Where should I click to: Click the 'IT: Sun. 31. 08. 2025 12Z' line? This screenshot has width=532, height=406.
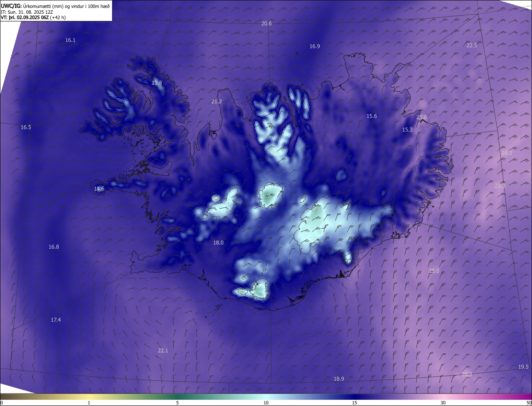coord(27,12)
